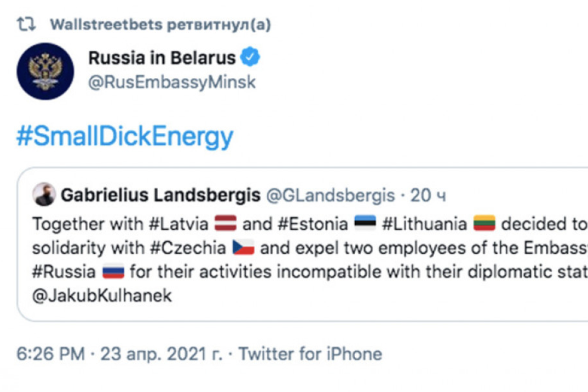Click the Lithuania flag emoji
This screenshot has height=392, width=588.
[485, 224]
